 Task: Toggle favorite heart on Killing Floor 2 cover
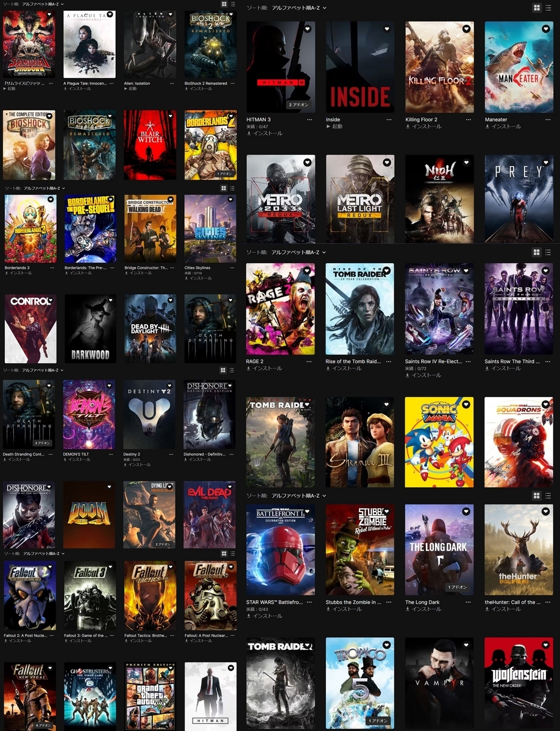pos(466,29)
